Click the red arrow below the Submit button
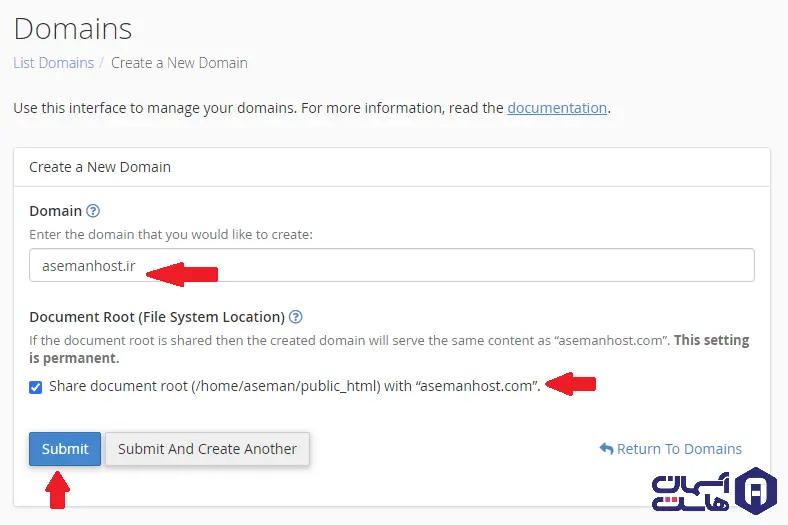 (59, 491)
